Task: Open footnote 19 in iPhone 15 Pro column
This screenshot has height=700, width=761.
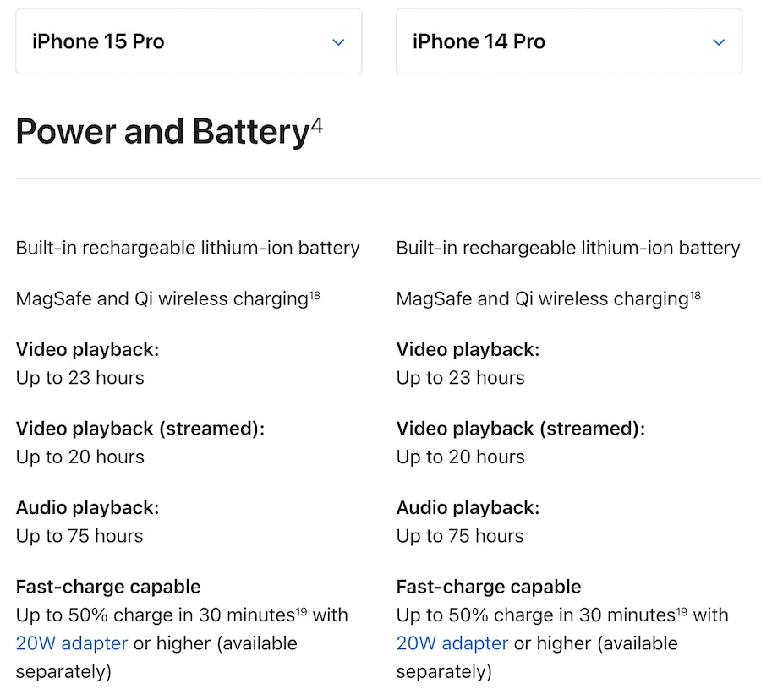Action: point(302,610)
